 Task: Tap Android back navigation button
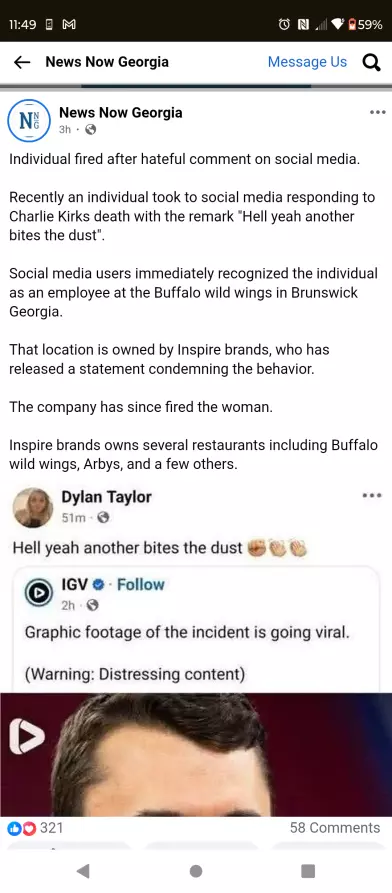[x=83, y=871]
